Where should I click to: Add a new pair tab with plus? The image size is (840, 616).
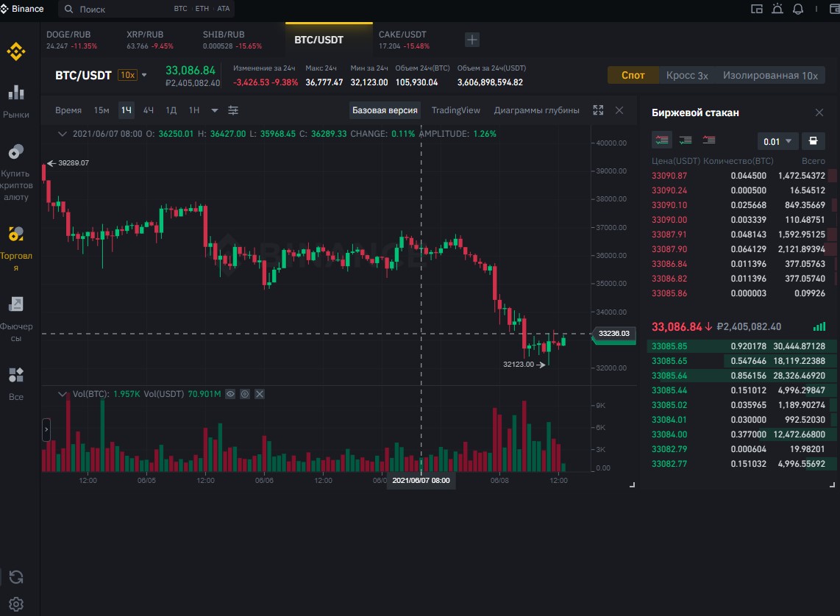pyautogui.click(x=472, y=40)
